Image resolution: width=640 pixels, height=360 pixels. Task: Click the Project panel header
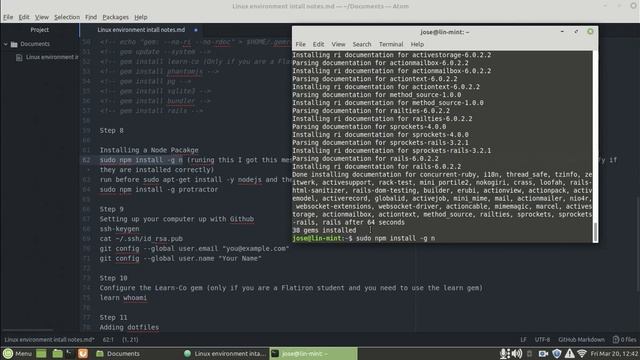[40, 30]
